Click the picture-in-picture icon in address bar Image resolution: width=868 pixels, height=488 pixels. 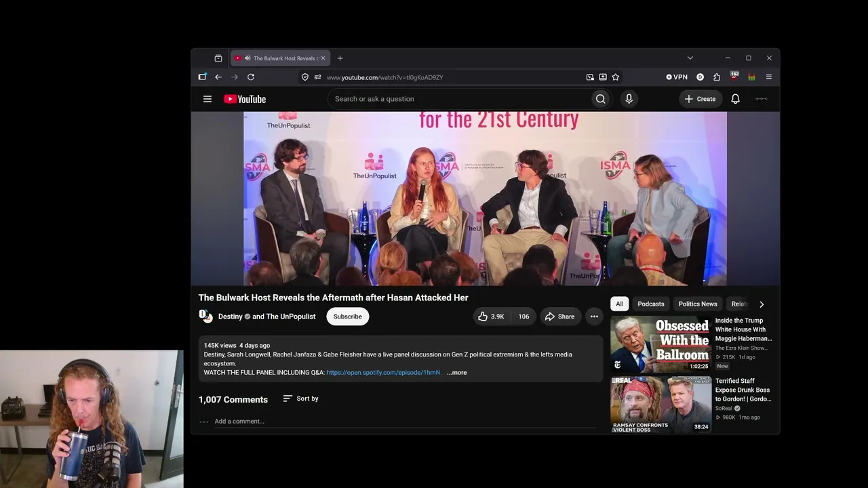pyautogui.click(x=590, y=77)
